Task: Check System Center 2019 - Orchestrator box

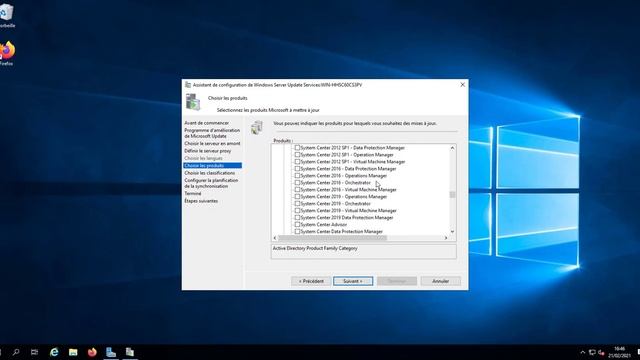Action: (x=297, y=203)
